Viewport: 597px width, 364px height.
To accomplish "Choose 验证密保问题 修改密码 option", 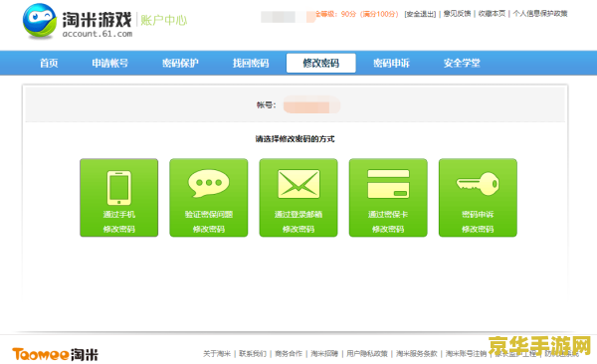I will (x=209, y=198).
